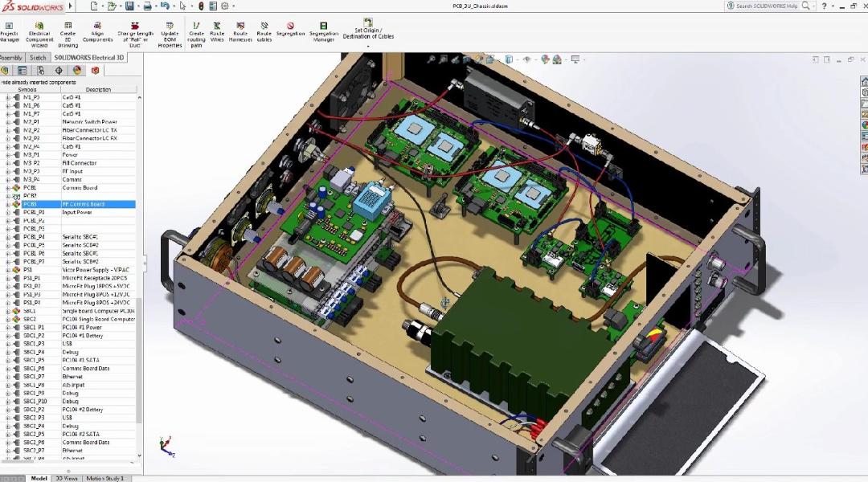Open the Segregation Manager
Image resolution: width=868 pixels, height=482 pixels.
pos(323,32)
